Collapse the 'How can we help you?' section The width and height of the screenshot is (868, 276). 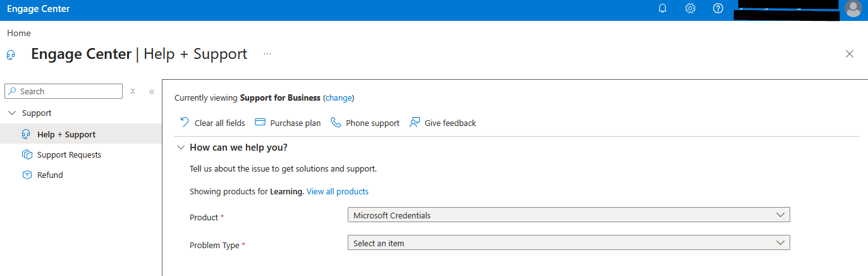coord(180,147)
